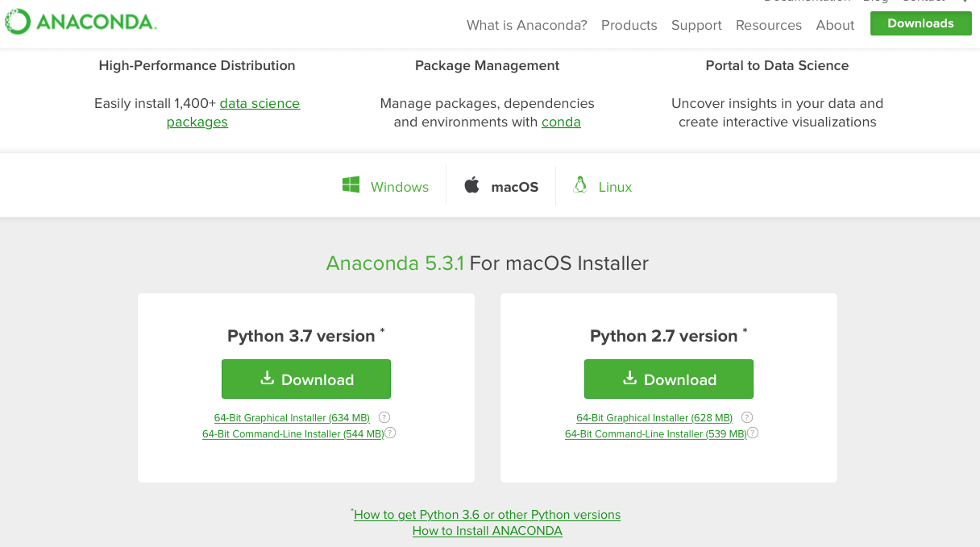
Task: Download the Python 3.7 version
Action: [x=306, y=379]
